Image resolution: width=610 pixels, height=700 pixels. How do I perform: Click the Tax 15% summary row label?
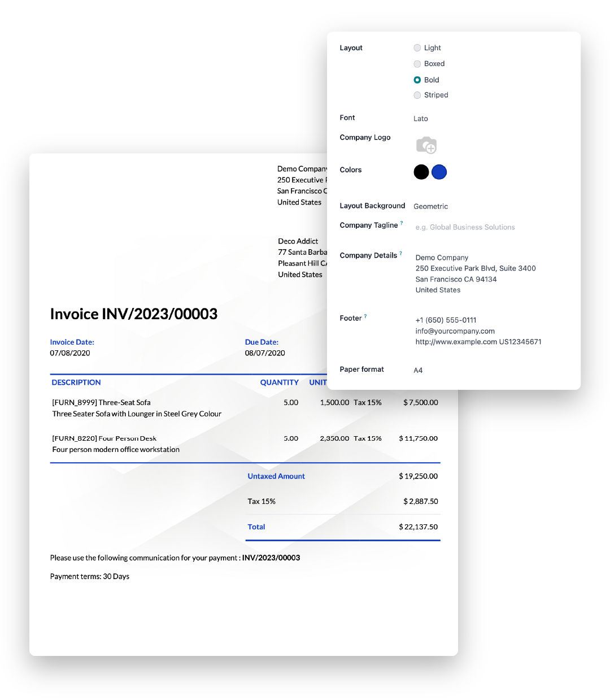(262, 502)
